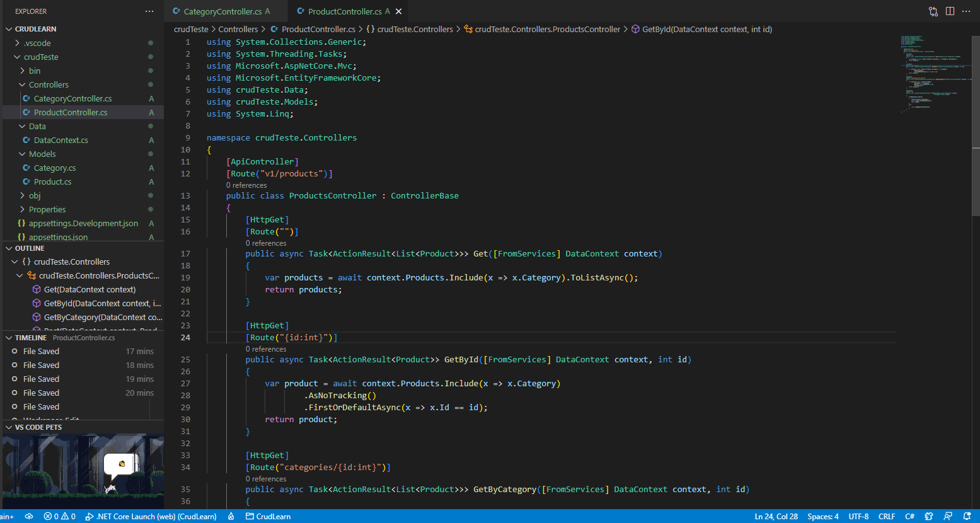Click the C# language mode indicator

tap(909, 516)
